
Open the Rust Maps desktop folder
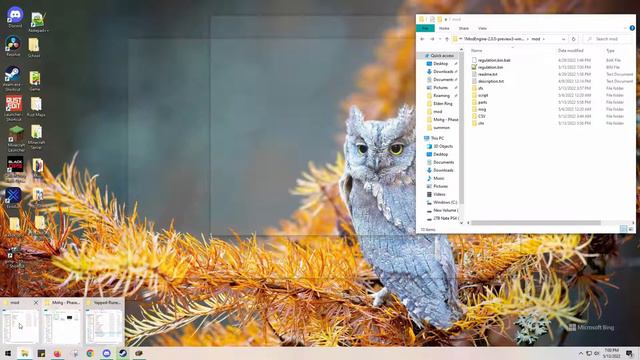(36, 107)
